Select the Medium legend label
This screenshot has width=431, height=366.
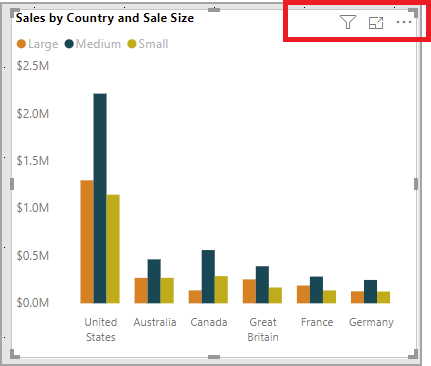(98, 44)
